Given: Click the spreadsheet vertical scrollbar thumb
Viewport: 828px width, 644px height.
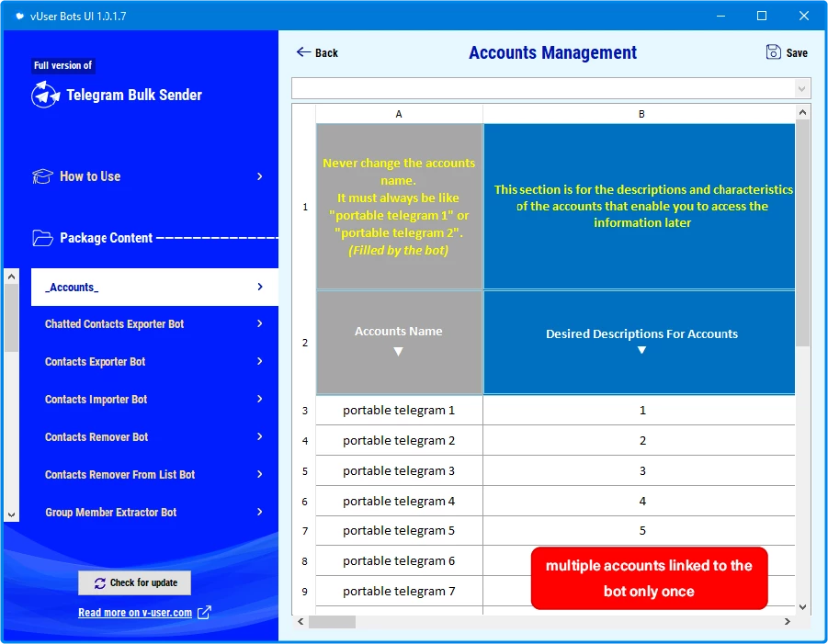Looking at the screenshot, I should [x=802, y=232].
